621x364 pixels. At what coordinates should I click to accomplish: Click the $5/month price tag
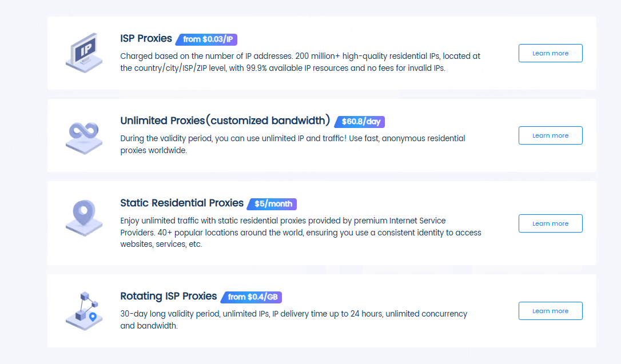[x=273, y=204]
